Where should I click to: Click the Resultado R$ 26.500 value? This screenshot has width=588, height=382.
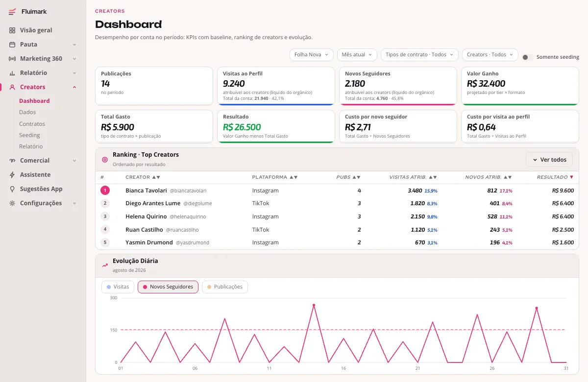tap(242, 127)
